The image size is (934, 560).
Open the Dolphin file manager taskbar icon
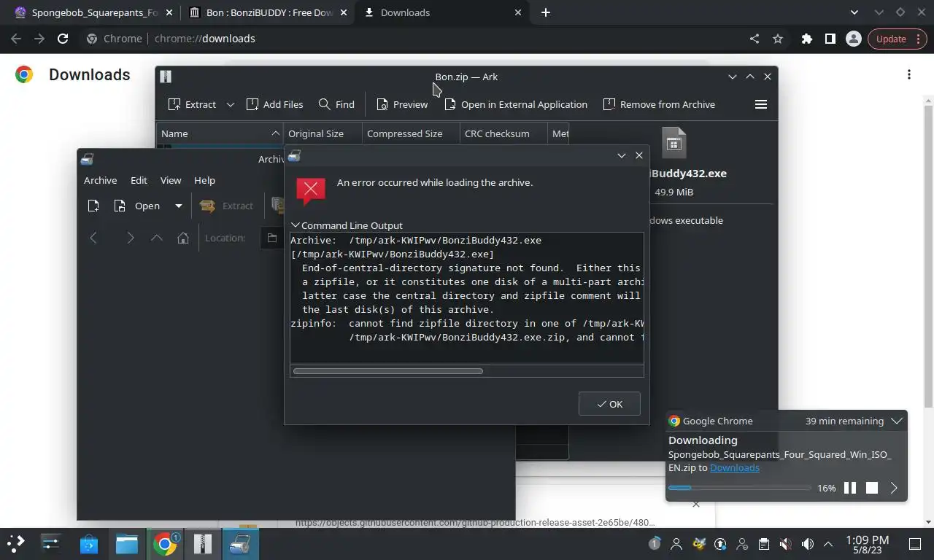(127, 543)
